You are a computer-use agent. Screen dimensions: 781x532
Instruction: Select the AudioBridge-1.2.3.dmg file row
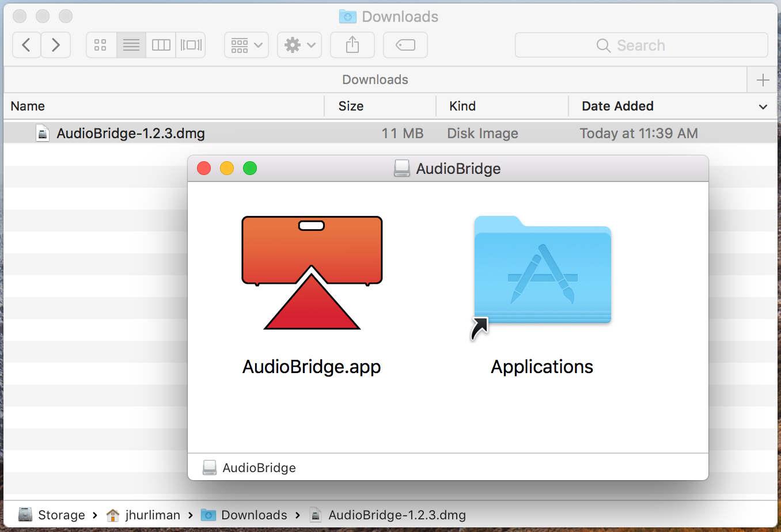coord(131,134)
